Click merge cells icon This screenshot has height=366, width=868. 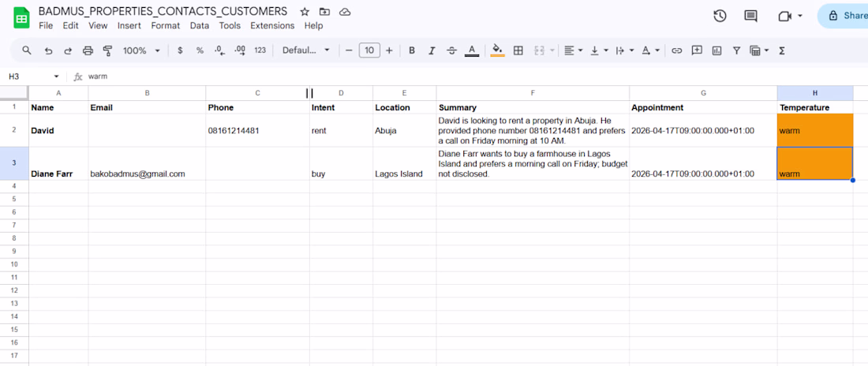coord(539,50)
